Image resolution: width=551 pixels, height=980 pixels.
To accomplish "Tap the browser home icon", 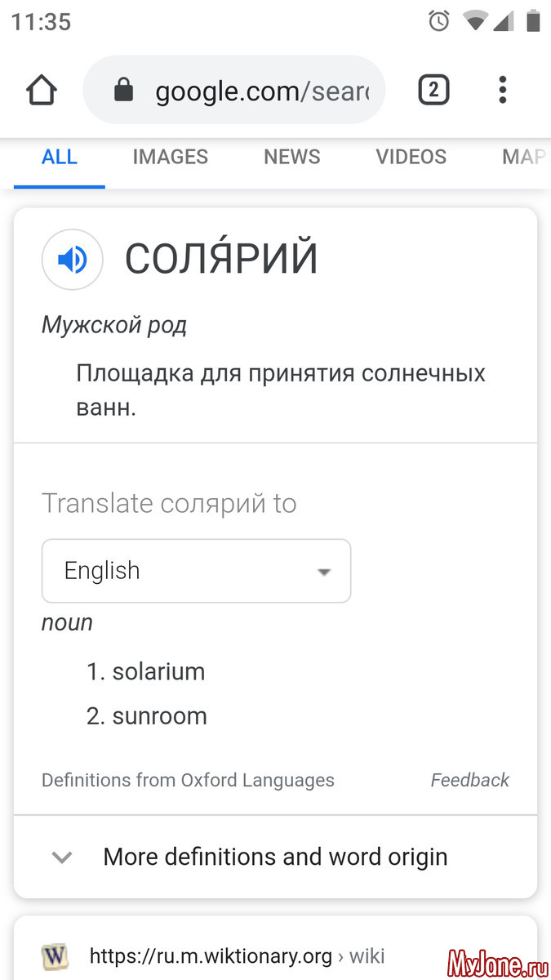I will point(41,90).
